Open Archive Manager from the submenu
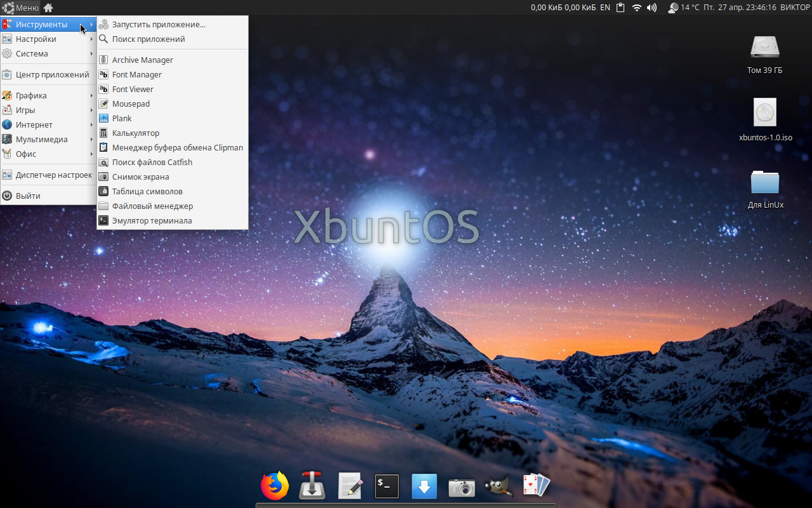 pyautogui.click(x=172, y=60)
